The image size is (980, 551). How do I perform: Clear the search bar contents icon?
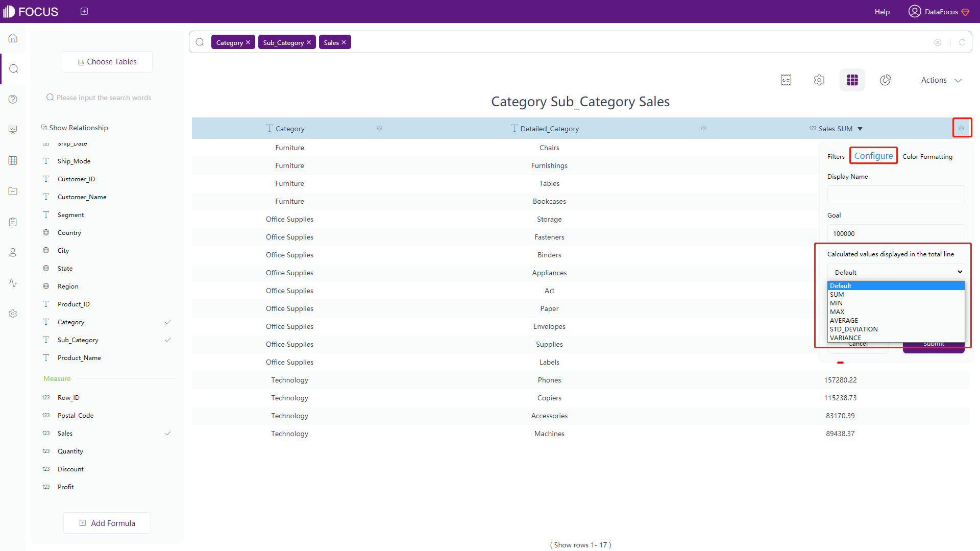(938, 42)
